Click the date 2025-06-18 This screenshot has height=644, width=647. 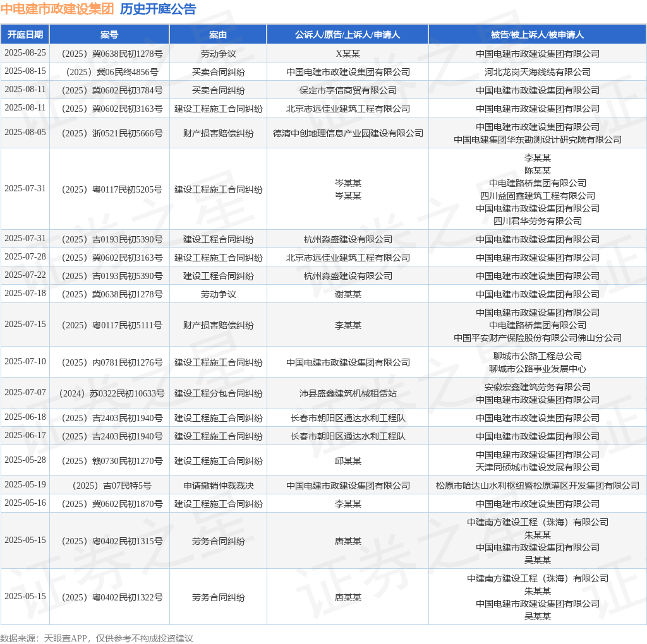(x=25, y=417)
